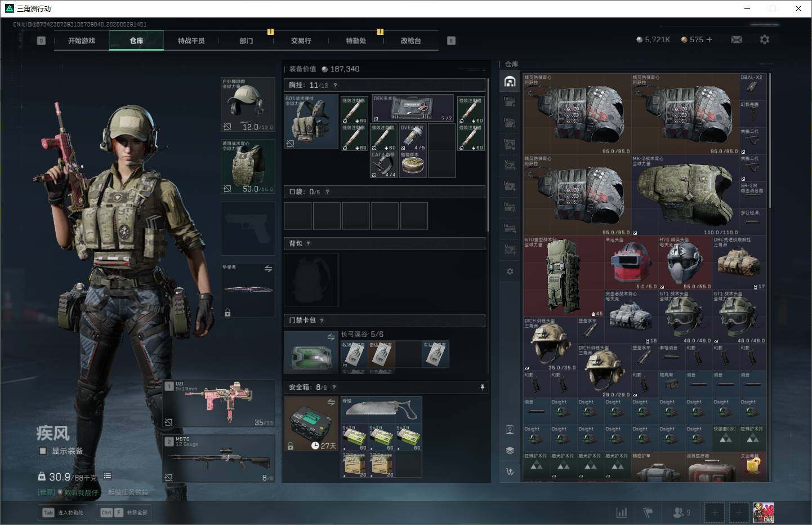
Task: Open the flag icon in bottom bar
Action: click(x=648, y=513)
